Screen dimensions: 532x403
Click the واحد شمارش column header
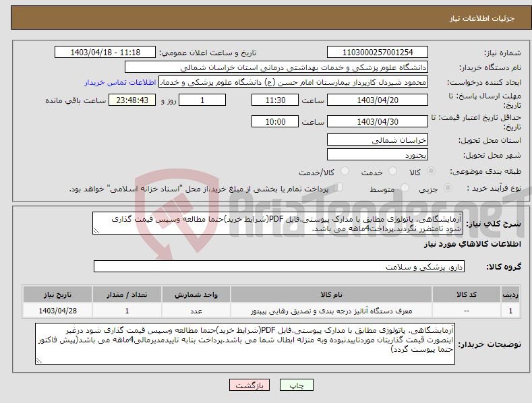(x=196, y=294)
